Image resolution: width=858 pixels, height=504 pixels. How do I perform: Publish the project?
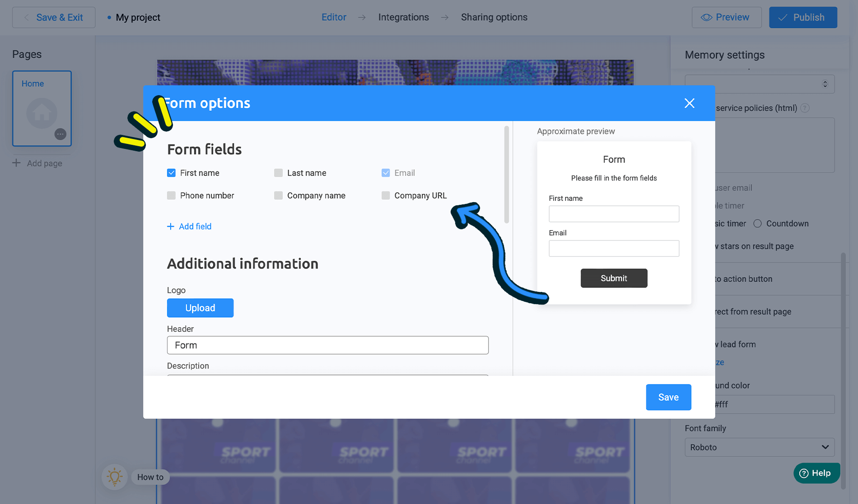(803, 18)
